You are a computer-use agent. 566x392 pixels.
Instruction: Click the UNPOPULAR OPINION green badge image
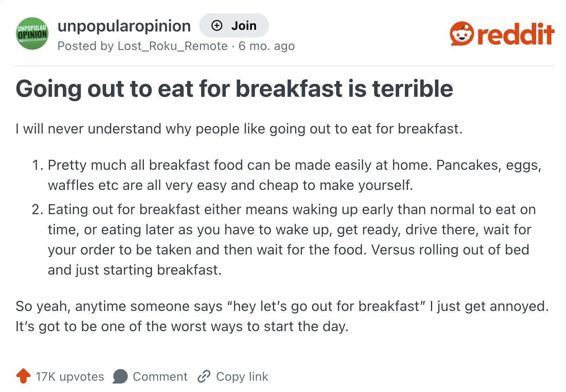pyautogui.click(x=32, y=33)
